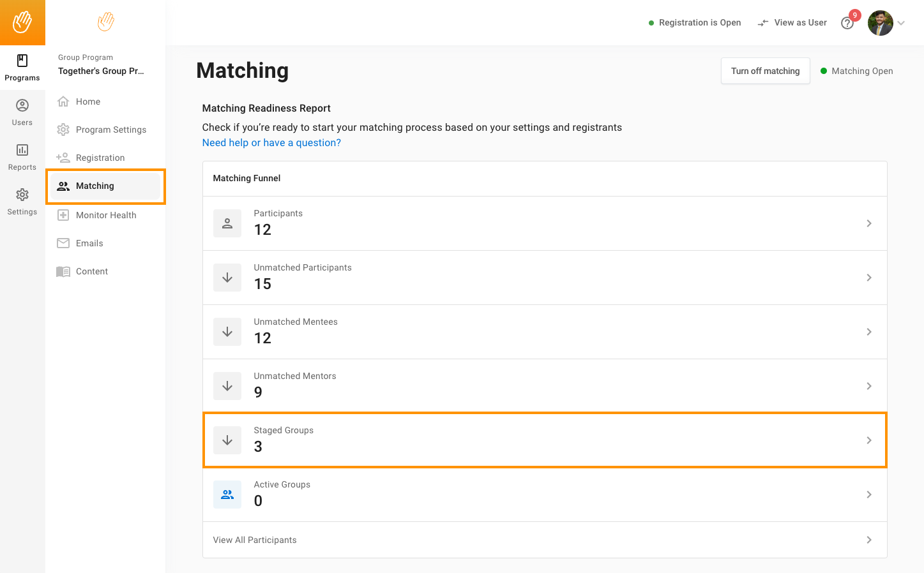This screenshot has height=573, width=924.
Task: Click Together's Group Program name
Action: point(101,71)
